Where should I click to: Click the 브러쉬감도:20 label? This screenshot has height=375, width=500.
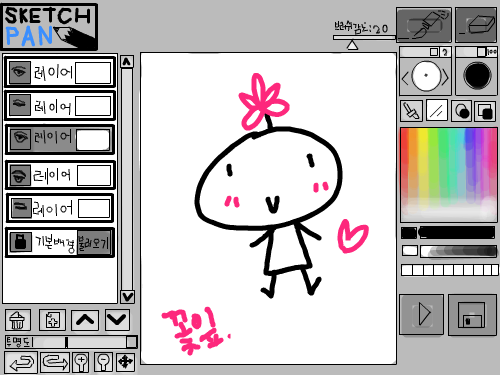[361, 28]
